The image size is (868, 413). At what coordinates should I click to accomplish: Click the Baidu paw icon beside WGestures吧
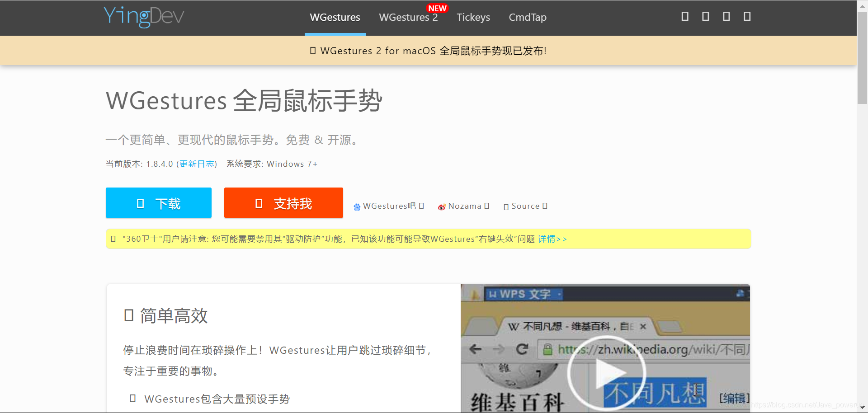(x=357, y=207)
